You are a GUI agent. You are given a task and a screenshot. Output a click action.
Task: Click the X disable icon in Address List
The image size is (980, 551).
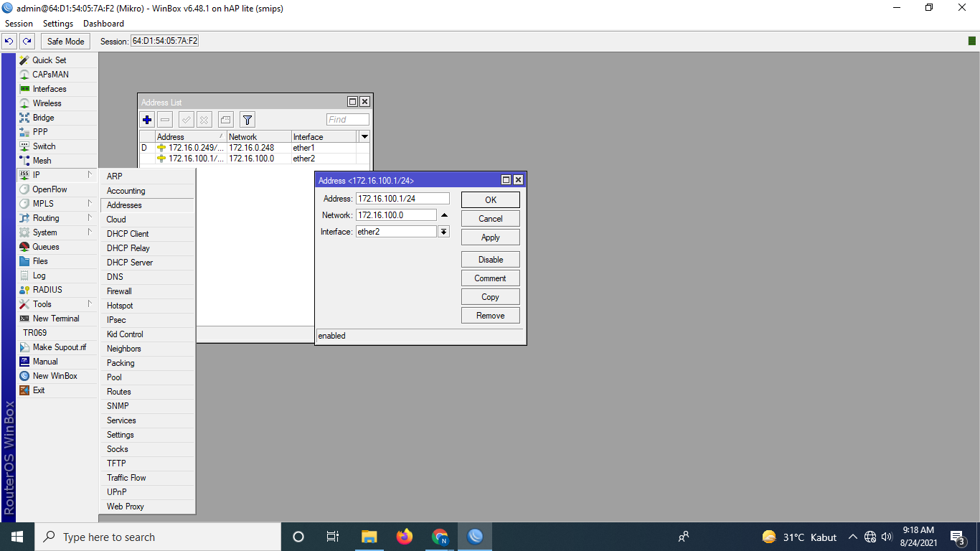click(x=204, y=120)
